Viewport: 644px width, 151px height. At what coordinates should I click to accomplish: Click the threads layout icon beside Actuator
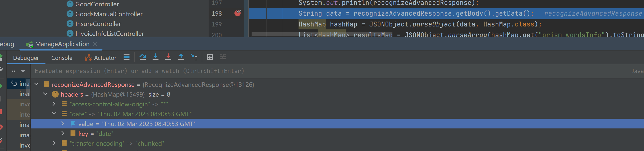click(x=127, y=57)
